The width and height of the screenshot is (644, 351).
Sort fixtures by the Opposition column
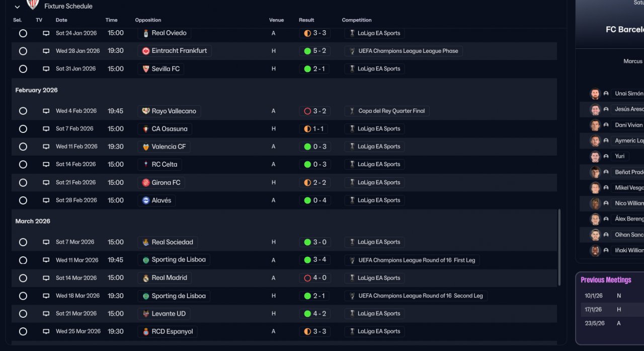pyautogui.click(x=148, y=20)
